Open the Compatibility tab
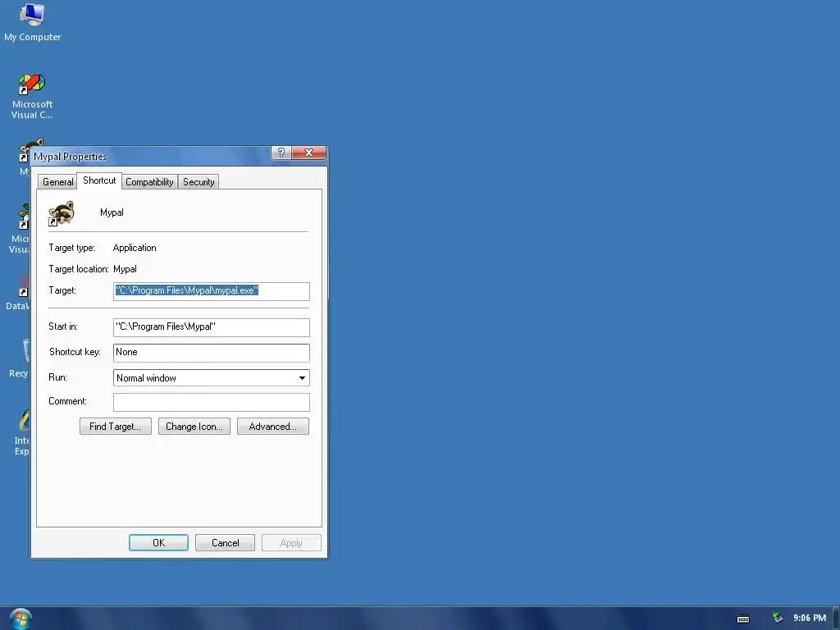840x630 pixels. 149,182
